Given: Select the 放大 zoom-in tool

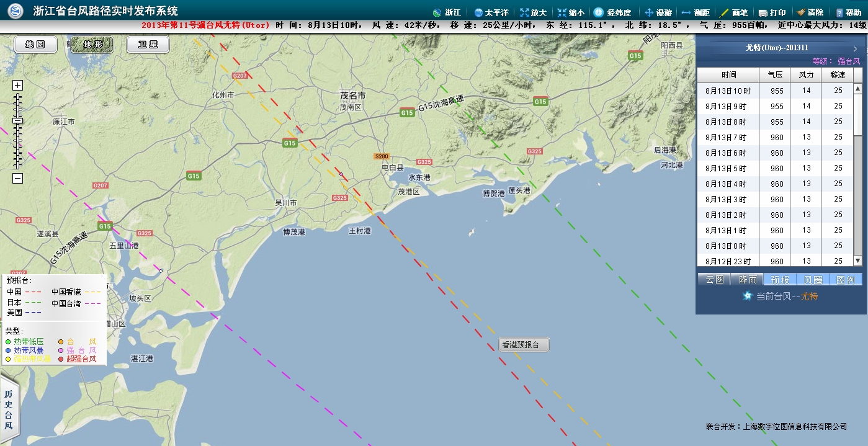Looking at the screenshot, I should [525, 12].
